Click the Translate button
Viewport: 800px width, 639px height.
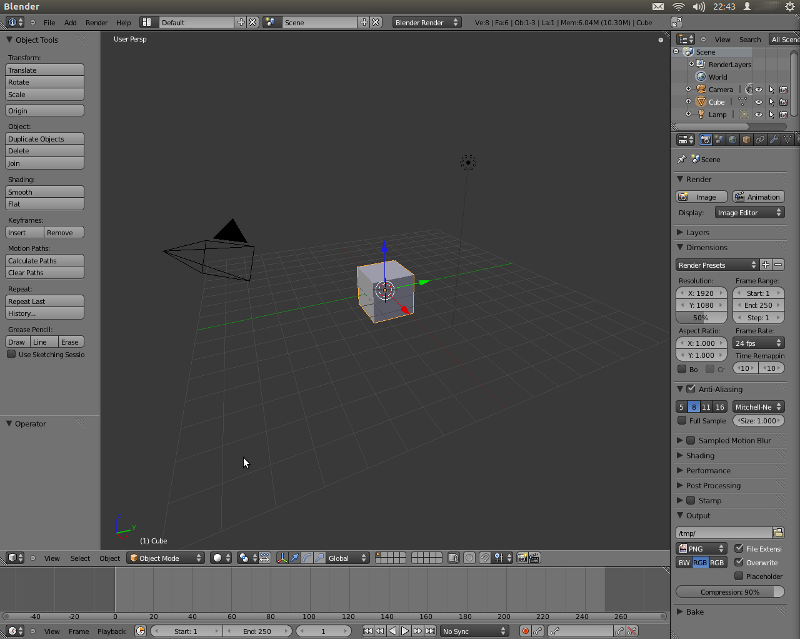45,70
